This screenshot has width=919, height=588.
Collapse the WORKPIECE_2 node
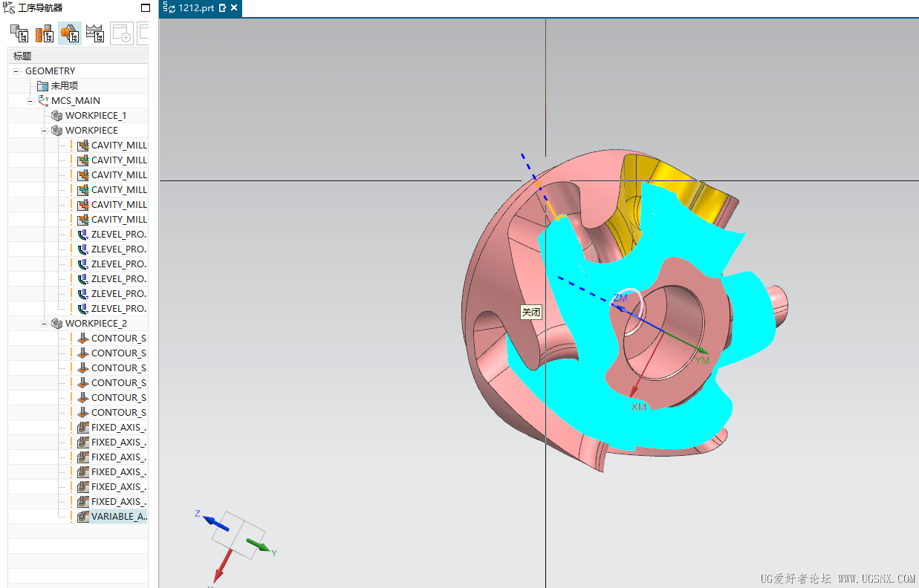click(x=45, y=324)
